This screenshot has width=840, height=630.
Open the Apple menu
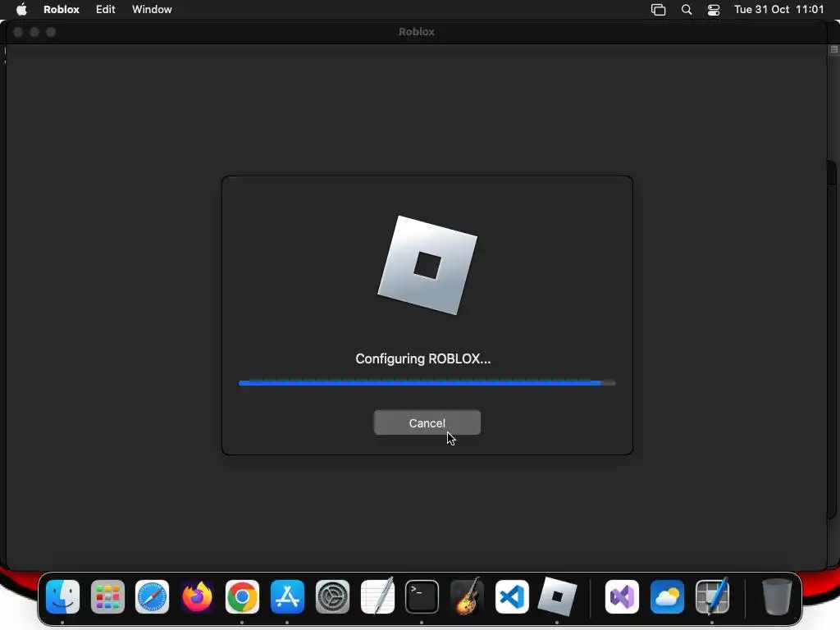coord(21,10)
